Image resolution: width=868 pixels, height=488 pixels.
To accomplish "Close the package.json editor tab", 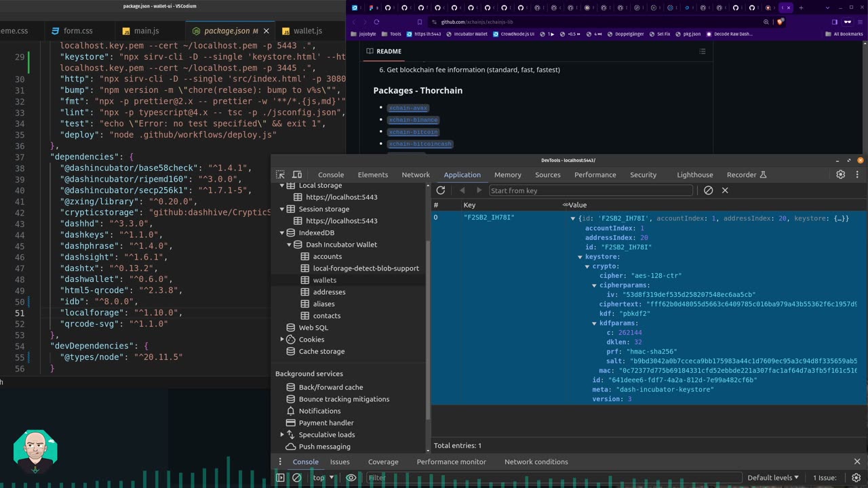I will [x=267, y=31].
